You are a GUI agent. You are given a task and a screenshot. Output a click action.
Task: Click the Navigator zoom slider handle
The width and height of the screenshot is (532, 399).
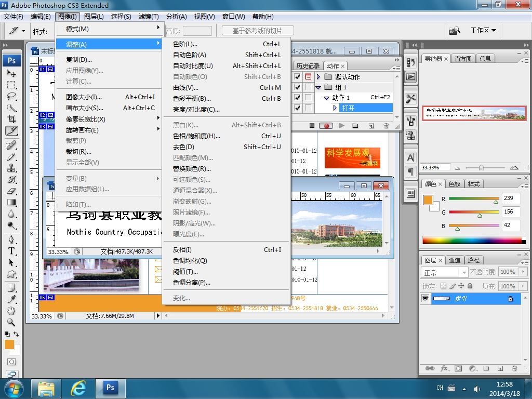click(x=481, y=168)
